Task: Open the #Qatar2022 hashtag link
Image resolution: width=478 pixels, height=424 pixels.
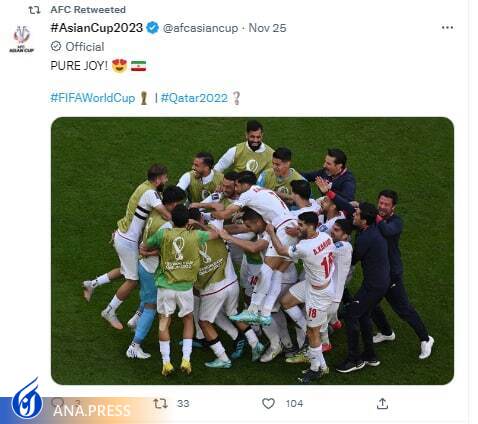Action: [194, 98]
